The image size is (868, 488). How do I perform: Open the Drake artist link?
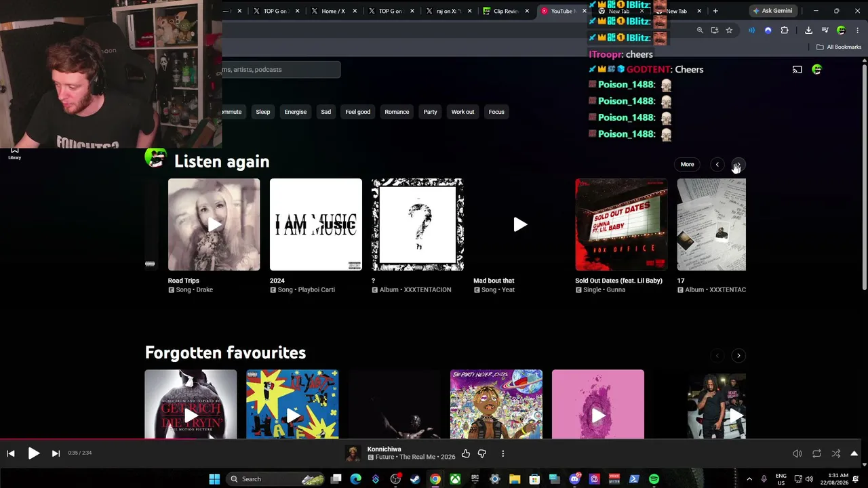[x=205, y=290]
